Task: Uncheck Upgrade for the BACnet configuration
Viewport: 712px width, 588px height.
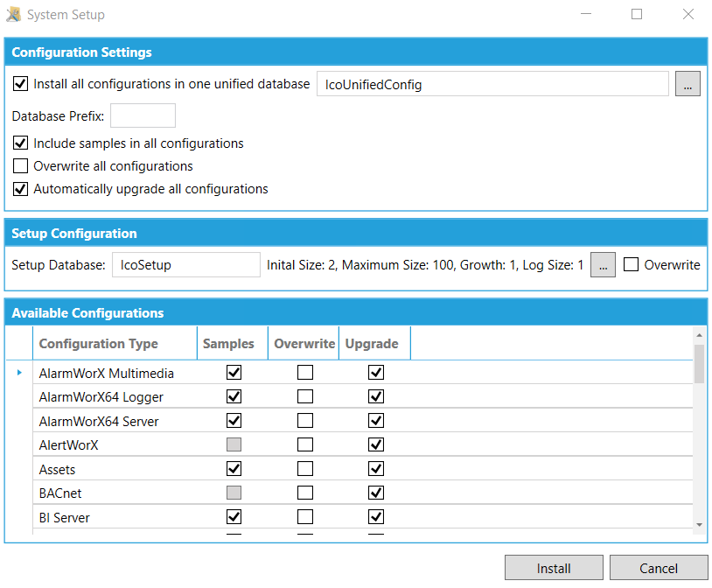Action: point(375,493)
